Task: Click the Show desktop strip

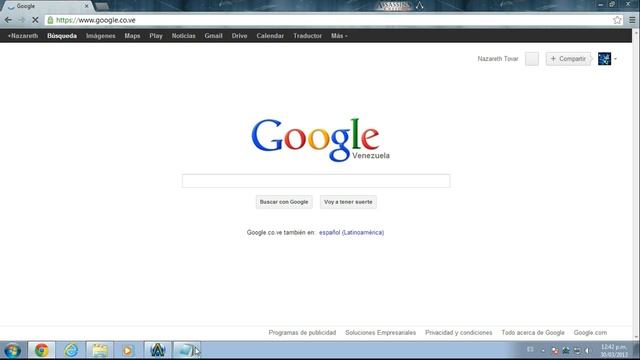Action: tap(636, 351)
